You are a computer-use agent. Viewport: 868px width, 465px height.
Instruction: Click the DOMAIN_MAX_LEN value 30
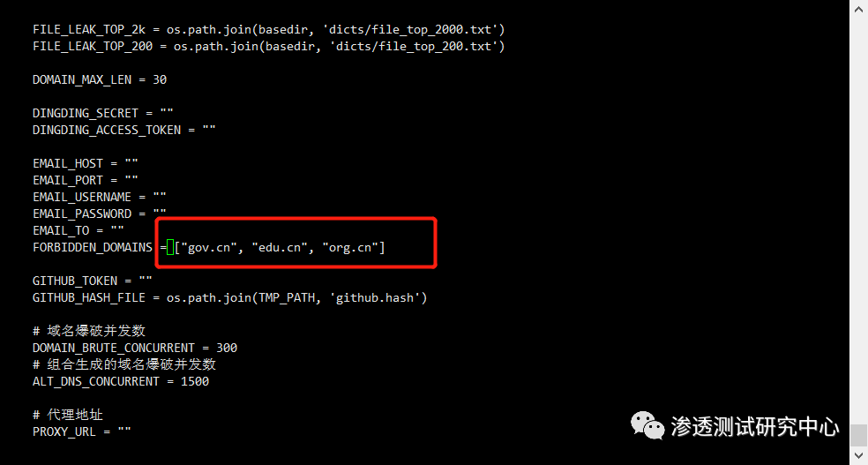(160, 79)
